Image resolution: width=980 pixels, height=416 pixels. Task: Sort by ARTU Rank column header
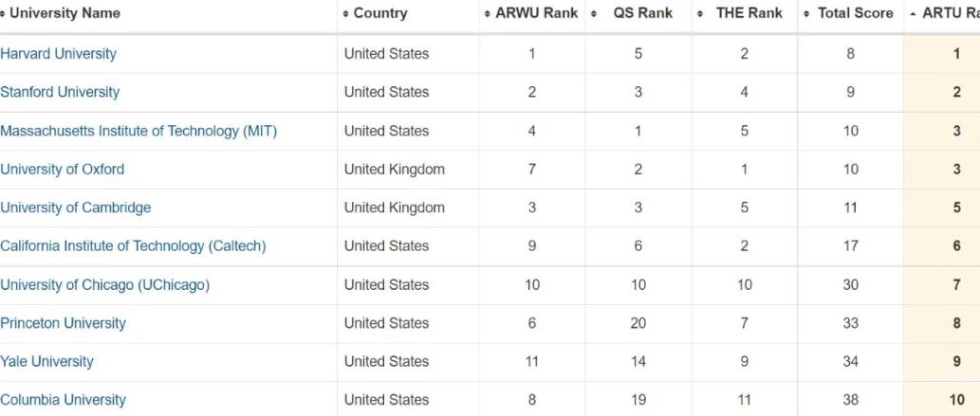(x=950, y=13)
